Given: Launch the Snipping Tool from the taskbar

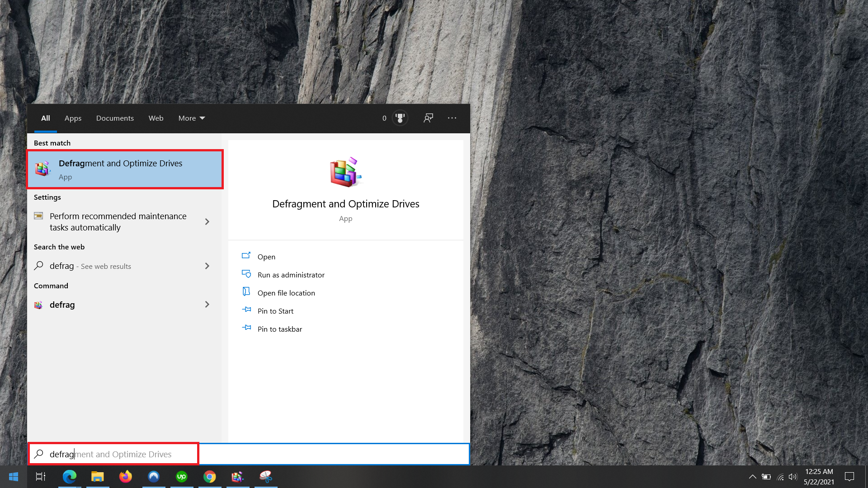Looking at the screenshot, I should pyautogui.click(x=266, y=477).
